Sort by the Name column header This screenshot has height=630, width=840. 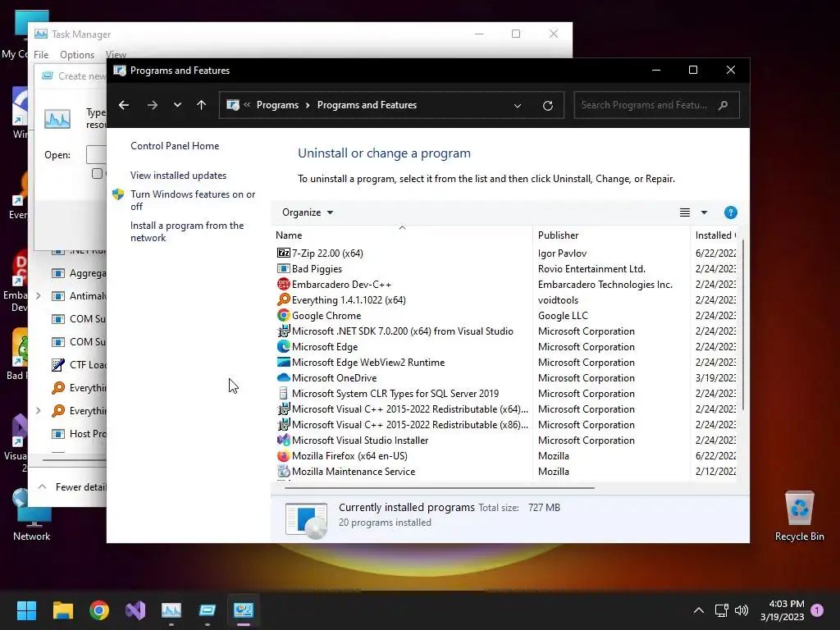402,235
